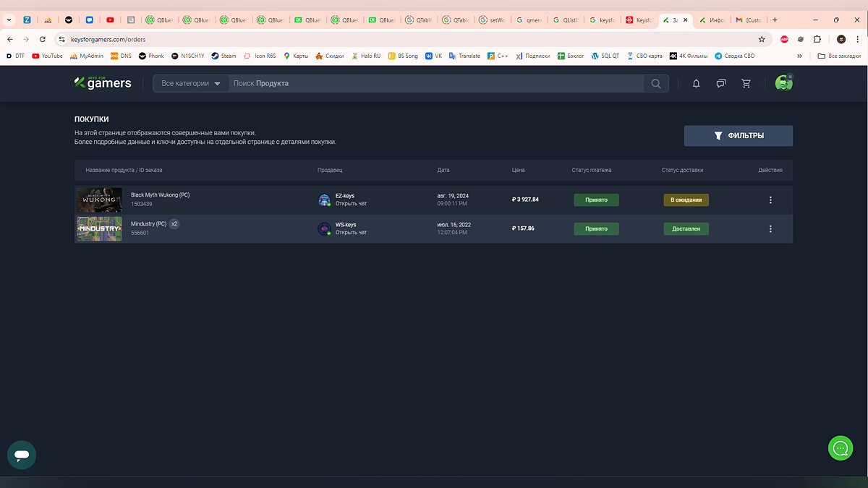Click the notification bell icon
The width and height of the screenshot is (868, 488).
click(696, 84)
